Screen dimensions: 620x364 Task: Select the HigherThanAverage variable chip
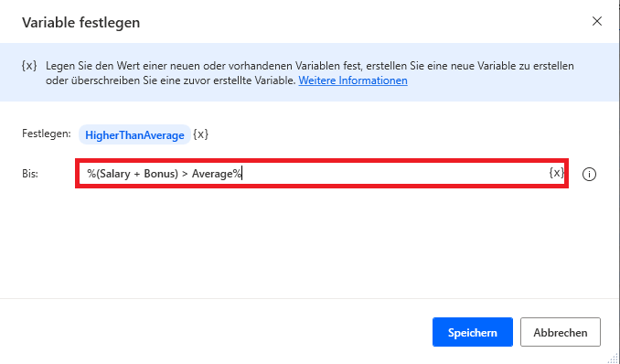(134, 135)
